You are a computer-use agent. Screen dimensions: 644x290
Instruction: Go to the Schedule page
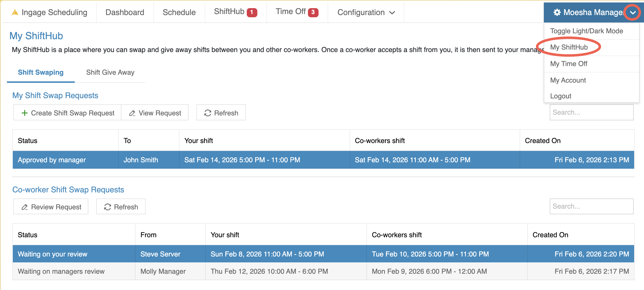179,12
